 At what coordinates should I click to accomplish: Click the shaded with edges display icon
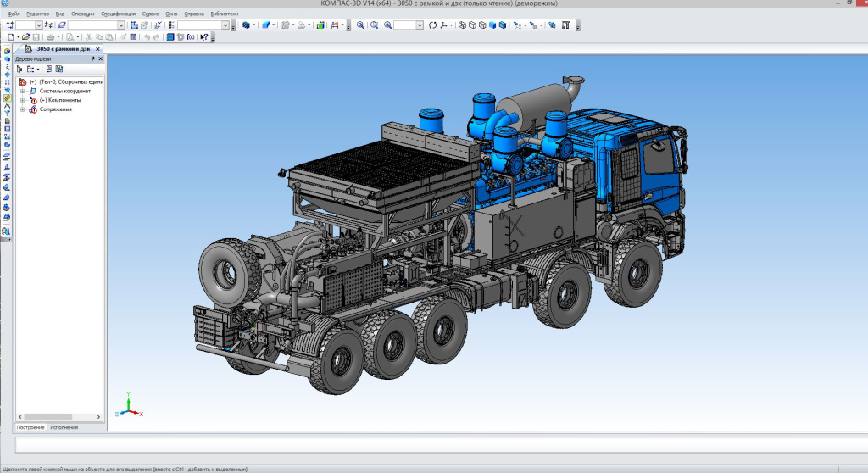[503, 25]
